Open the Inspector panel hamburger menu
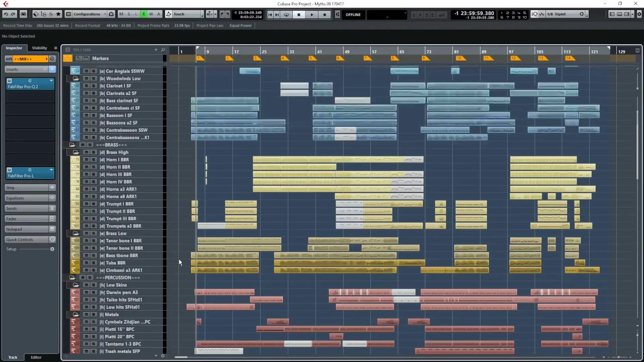 (x=55, y=48)
